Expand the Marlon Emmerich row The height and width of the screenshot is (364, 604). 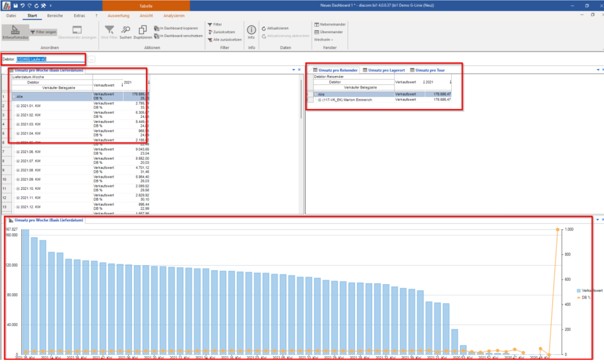point(320,100)
